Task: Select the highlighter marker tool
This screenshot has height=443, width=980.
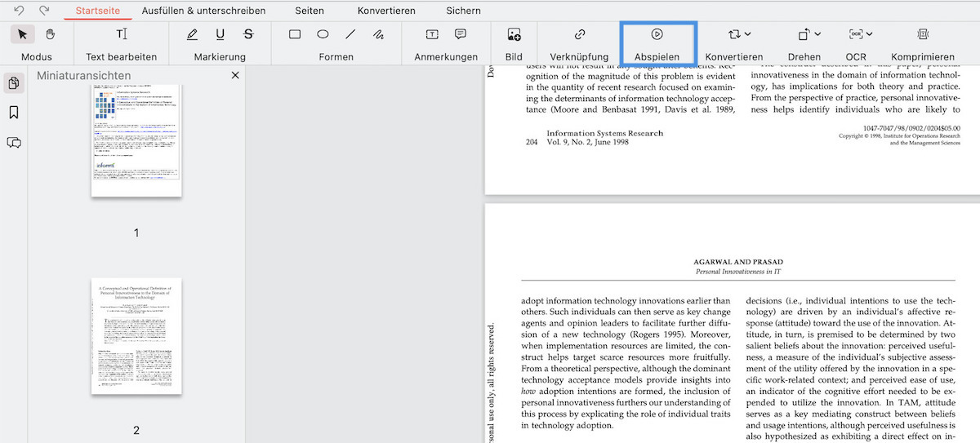Action: (192, 34)
